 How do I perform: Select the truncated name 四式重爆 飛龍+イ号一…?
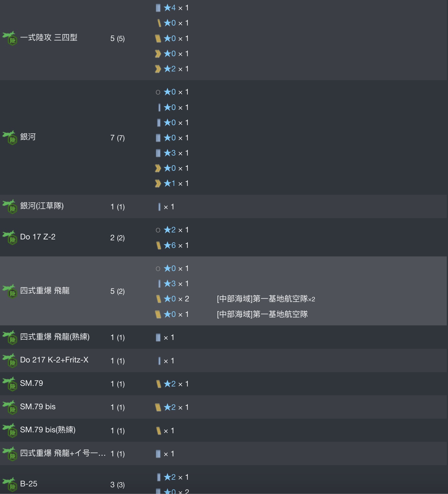coord(63,453)
